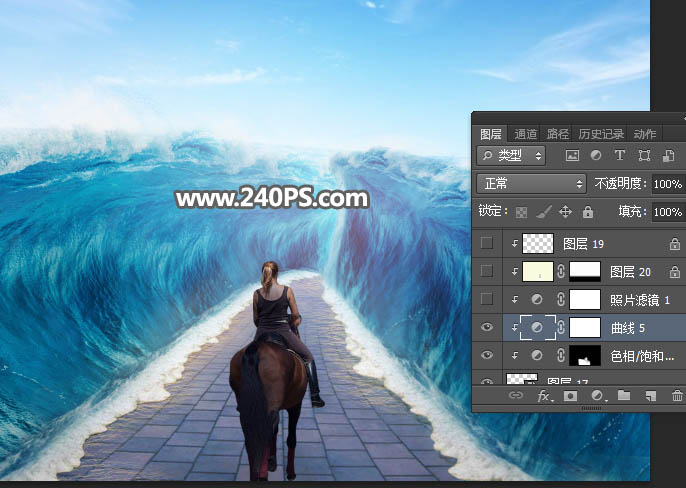This screenshot has height=488, width=686.
Task: Filter for smart objects icon
Action: (668, 155)
